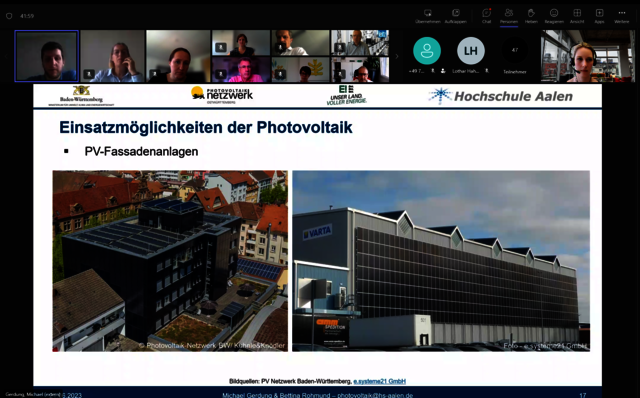Screen dimensions: 640x398
Task: Click the shield icon beside meeting timer
Action: click(x=9, y=16)
